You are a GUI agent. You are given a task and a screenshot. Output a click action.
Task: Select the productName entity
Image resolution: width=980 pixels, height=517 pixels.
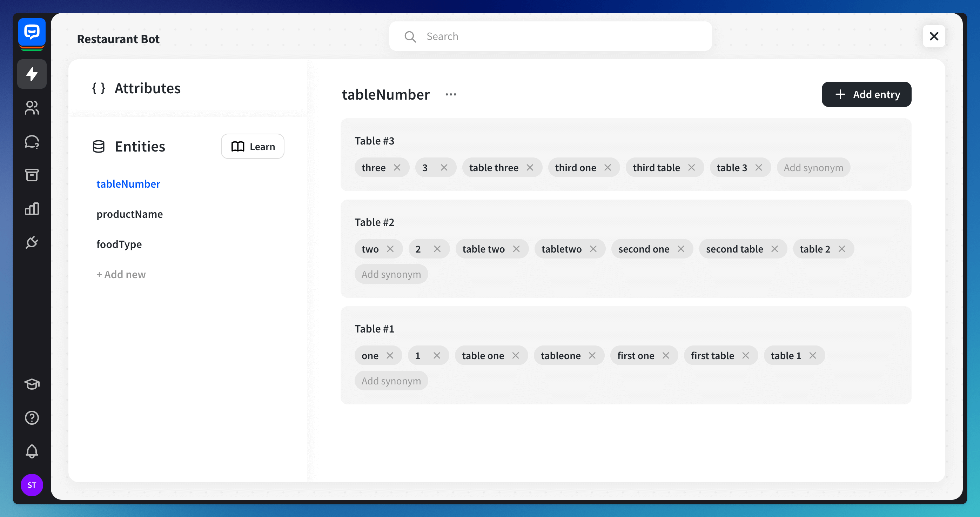coord(129,214)
